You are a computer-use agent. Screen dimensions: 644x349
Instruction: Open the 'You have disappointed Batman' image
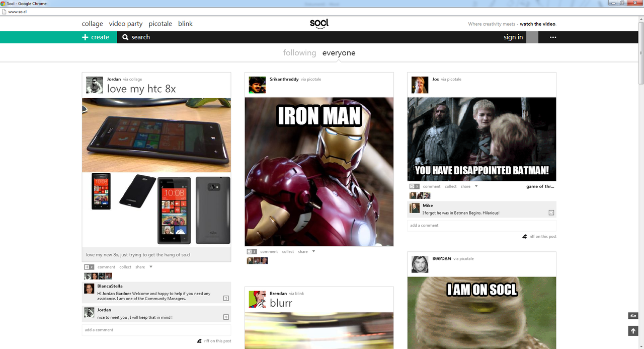[482, 139]
